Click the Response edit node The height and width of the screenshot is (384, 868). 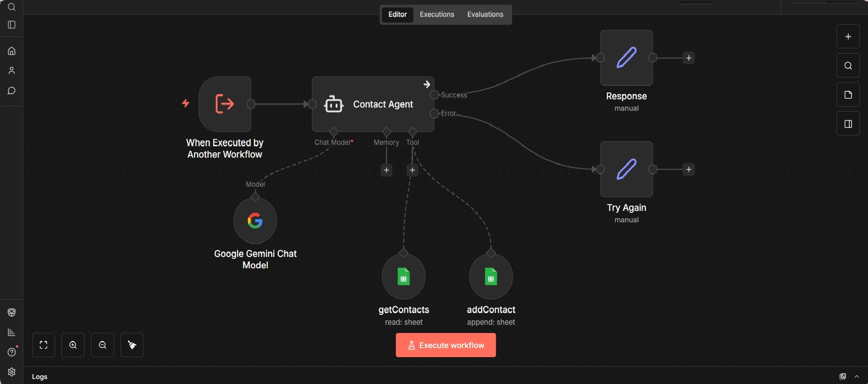(x=626, y=58)
